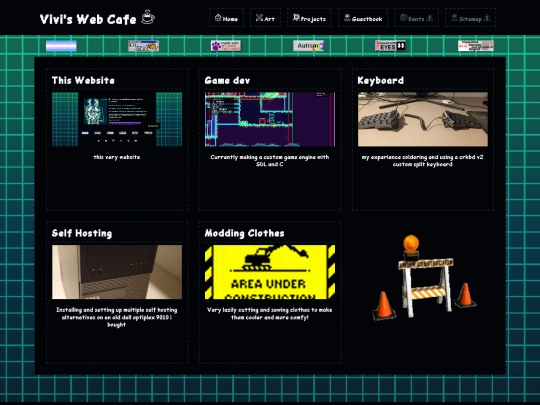
Task: Click the warning icon next to Sitemap
Action: [487, 18]
